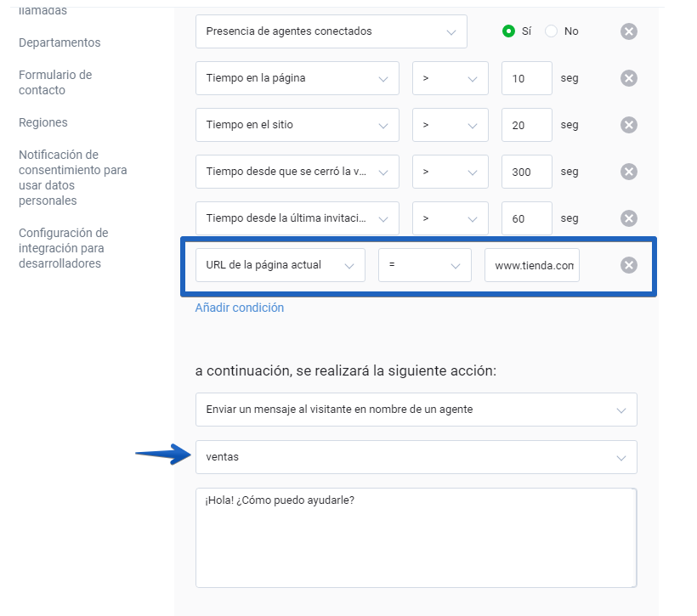The height and width of the screenshot is (616, 697).
Task: Remove the 'Tiempo en el sitio' condition
Action: [x=628, y=125]
